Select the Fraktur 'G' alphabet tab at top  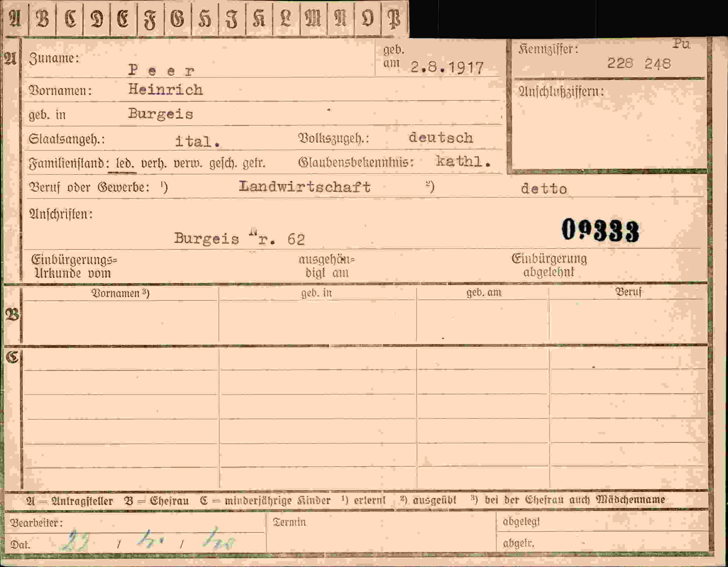pos(178,19)
